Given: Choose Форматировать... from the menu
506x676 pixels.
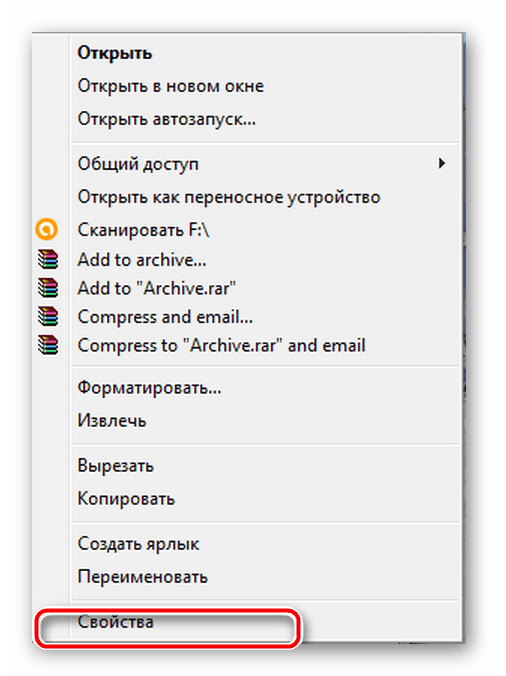Looking at the screenshot, I should click(x=150, y=388).
